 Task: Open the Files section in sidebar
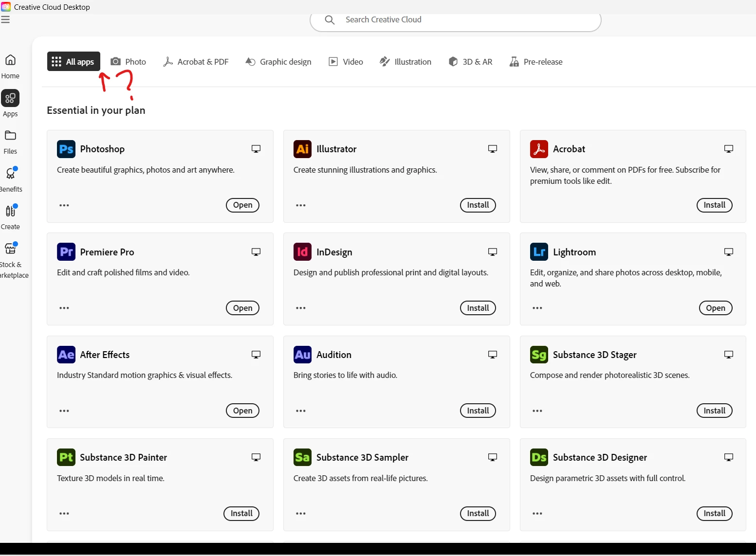(10, 142)
